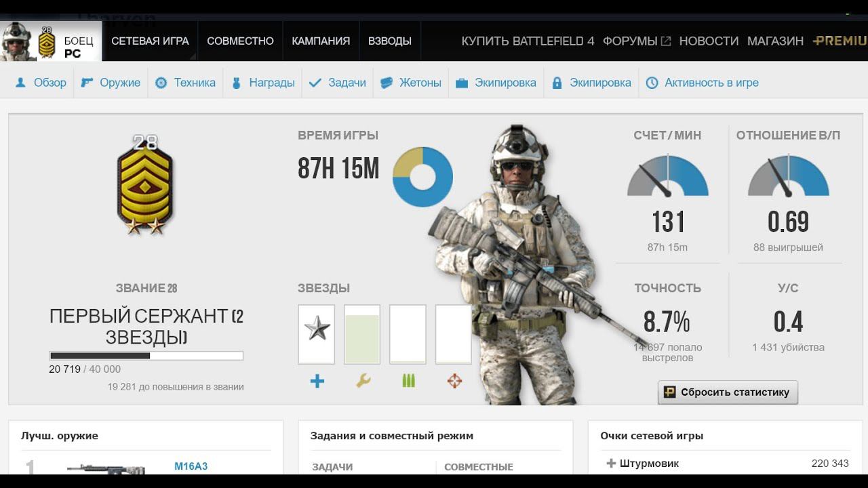Click the wrench engineer class icon

pos(363,381)
